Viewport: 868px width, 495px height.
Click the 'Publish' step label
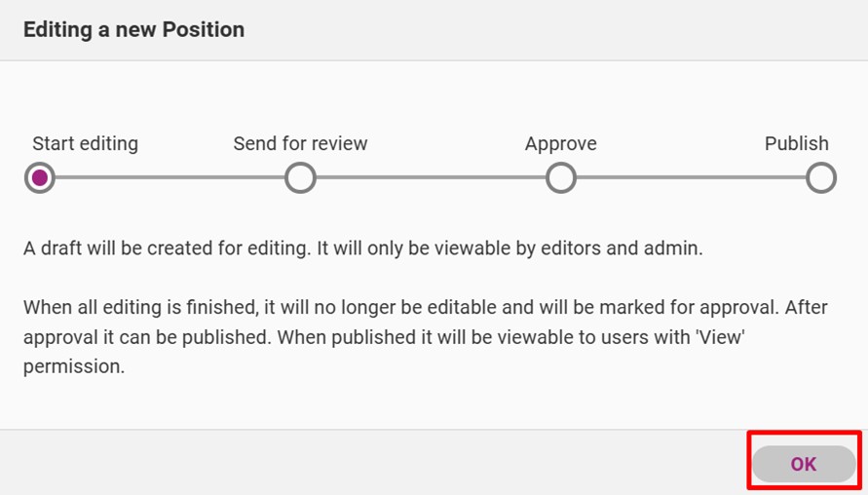(797, 143)
